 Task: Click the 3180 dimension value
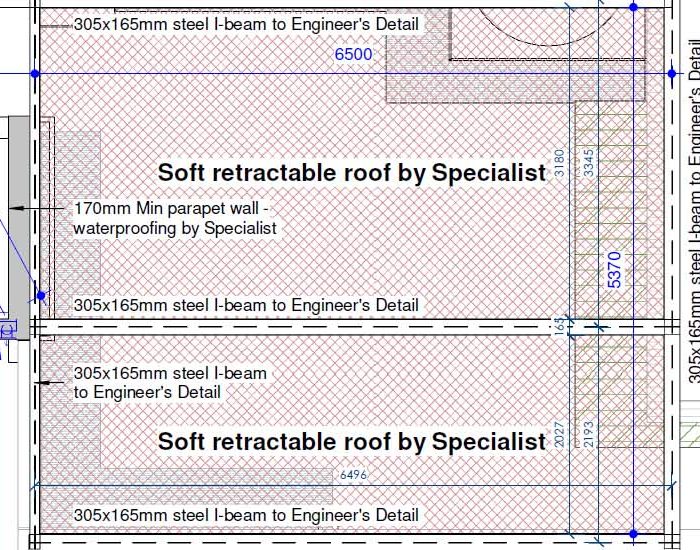tap(559, 163)
